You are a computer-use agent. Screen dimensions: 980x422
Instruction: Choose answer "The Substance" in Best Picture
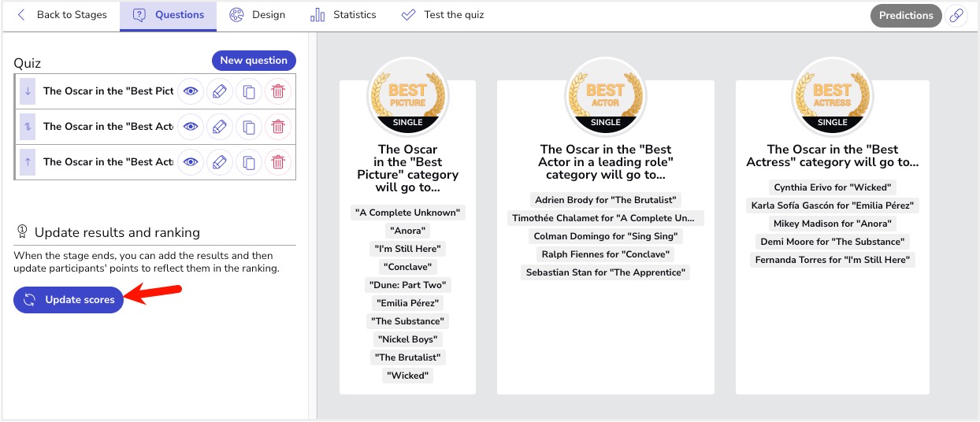coord(407,321)
